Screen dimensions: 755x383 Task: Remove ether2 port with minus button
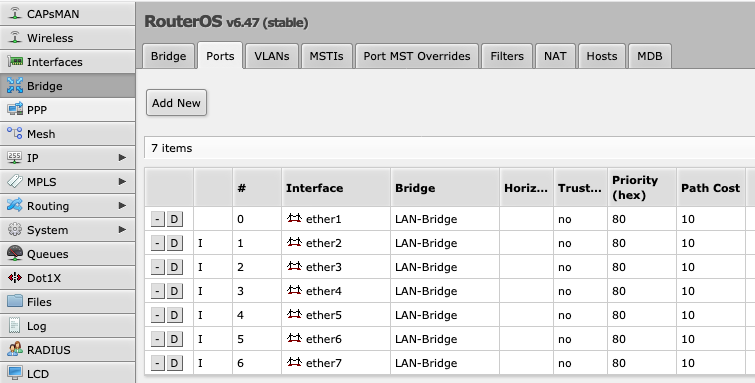point(157,243)
